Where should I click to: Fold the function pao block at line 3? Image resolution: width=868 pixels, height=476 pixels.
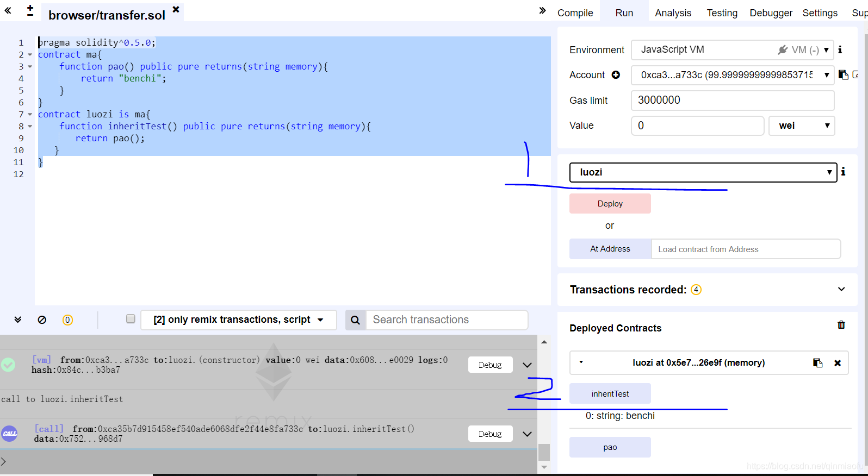(x=30, y=66)
